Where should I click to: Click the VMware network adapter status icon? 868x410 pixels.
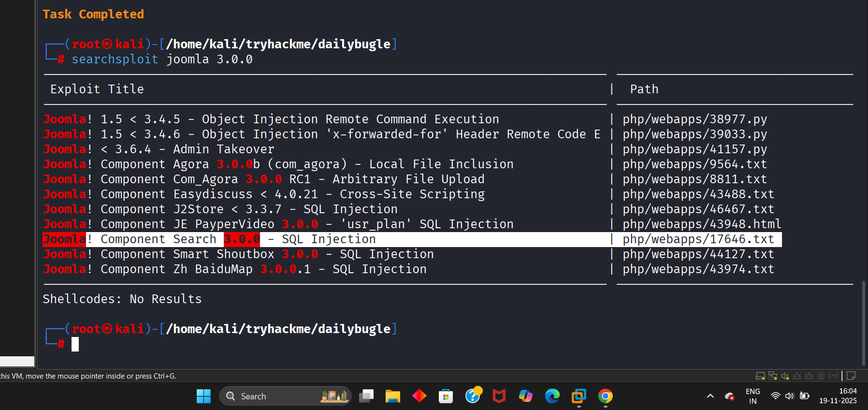point(773,376)
